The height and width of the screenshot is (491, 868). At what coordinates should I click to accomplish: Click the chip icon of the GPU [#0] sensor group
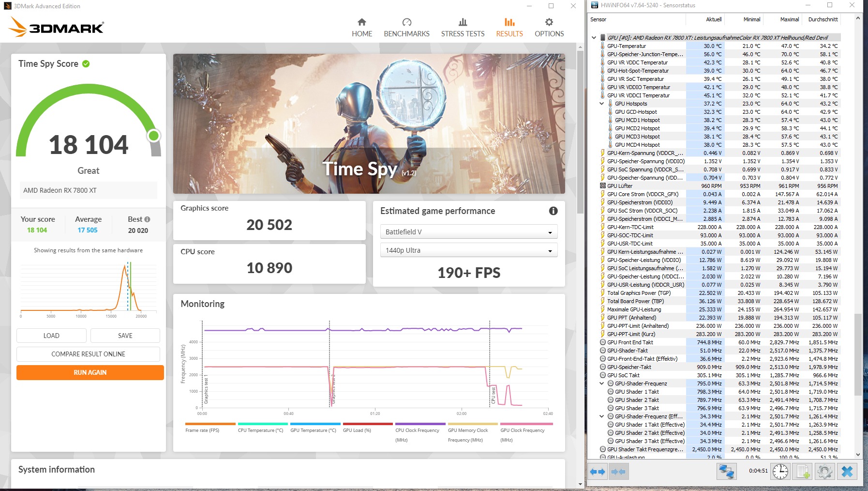coord(603,37)
